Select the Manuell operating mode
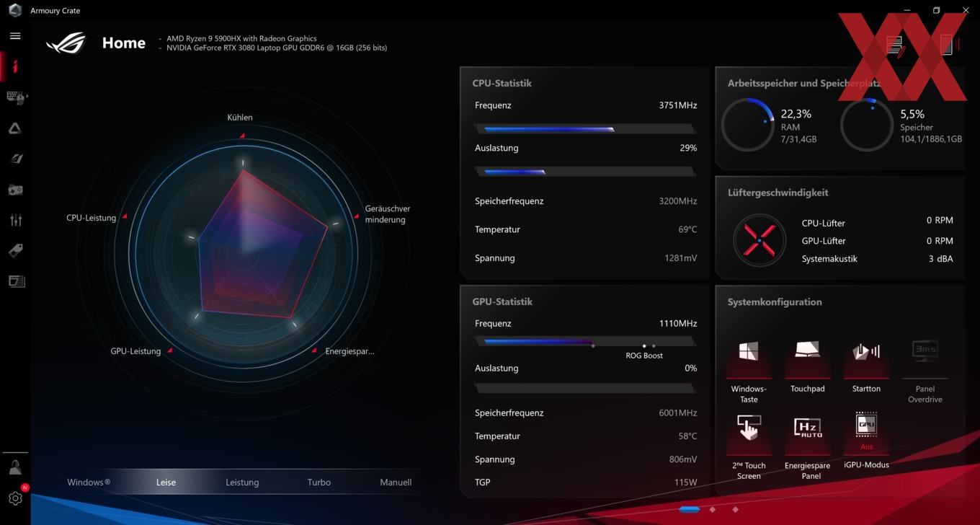Viewport: 980px width, 525px height. coord(396,482)
